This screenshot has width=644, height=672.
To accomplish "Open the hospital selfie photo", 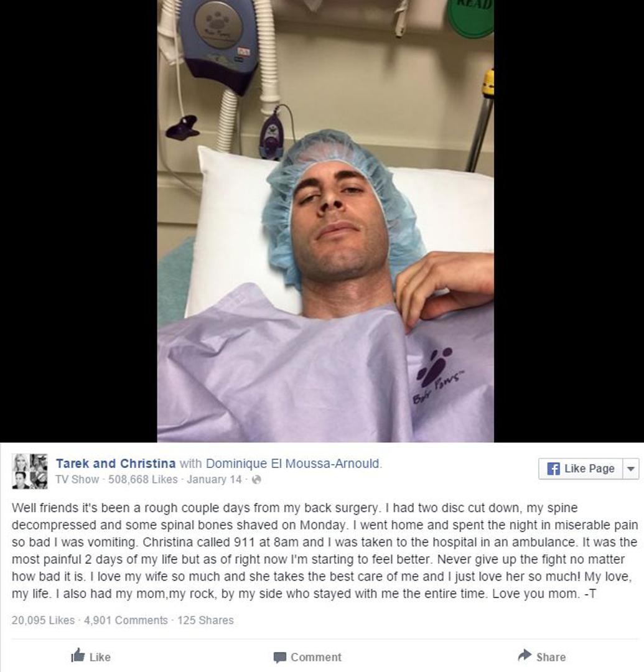I will pyautogui.click(x=325, y=221).
